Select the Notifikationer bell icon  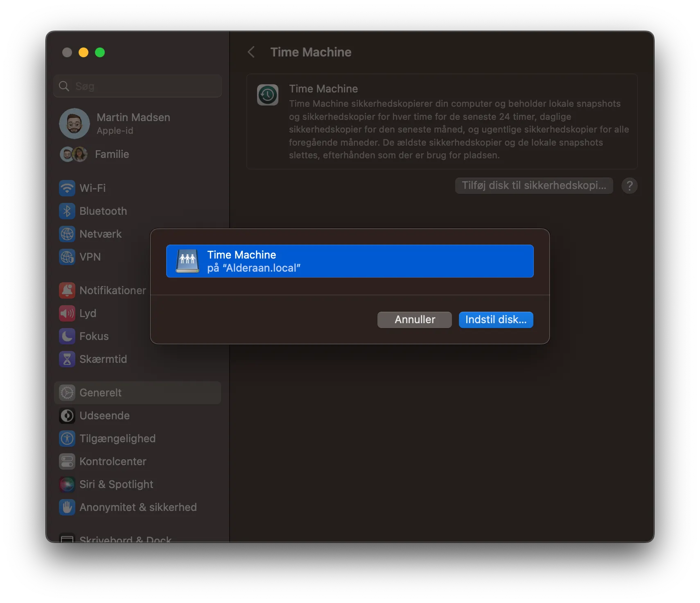[x=67, y=290]
